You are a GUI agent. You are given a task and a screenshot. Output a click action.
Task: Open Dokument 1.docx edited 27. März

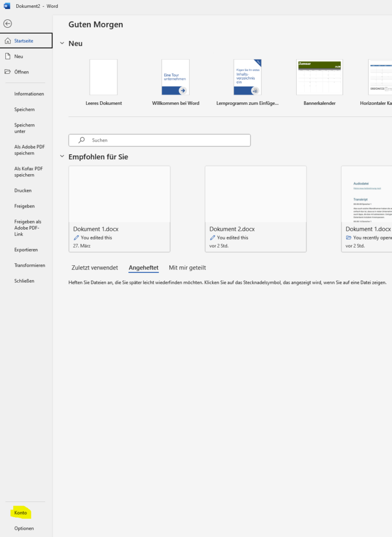(119, 209)
